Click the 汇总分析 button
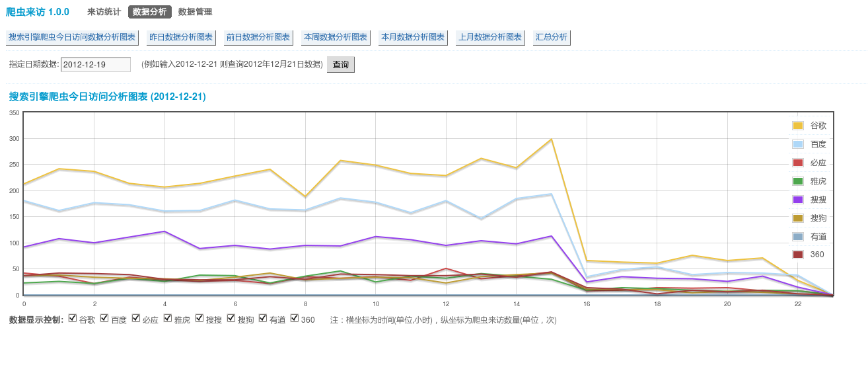868x367 pixels. tap(552, 38)
